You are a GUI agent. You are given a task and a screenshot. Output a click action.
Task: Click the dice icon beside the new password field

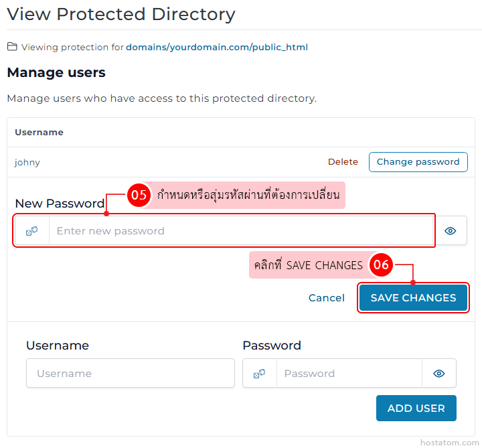(32, 231)
